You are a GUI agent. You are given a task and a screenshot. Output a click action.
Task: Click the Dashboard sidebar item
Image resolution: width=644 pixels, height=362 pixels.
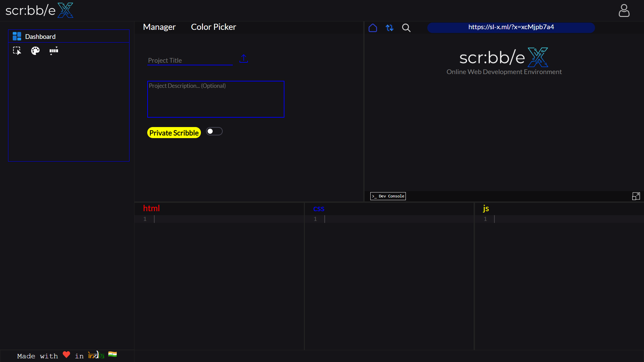[40, 37]
